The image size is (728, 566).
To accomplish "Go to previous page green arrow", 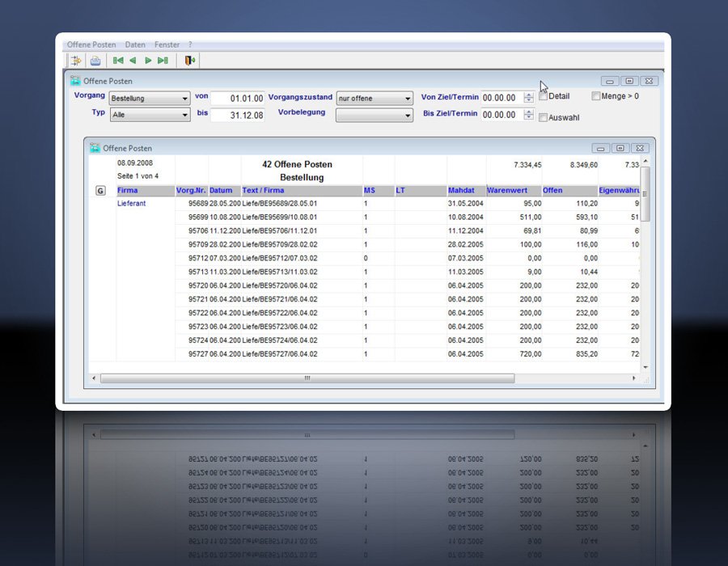I will tap(133, 61).
